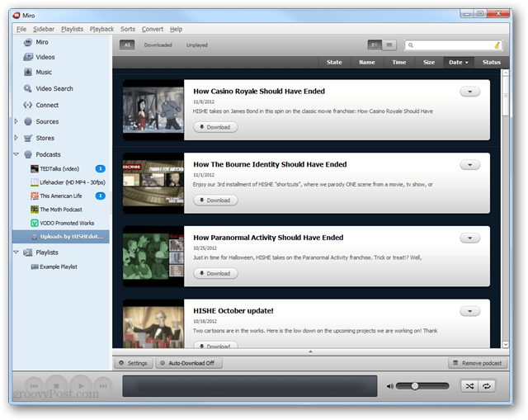Open the Help menu
Image resolution: width=528 pixels, height=420 pixels.
pos(176,29)
